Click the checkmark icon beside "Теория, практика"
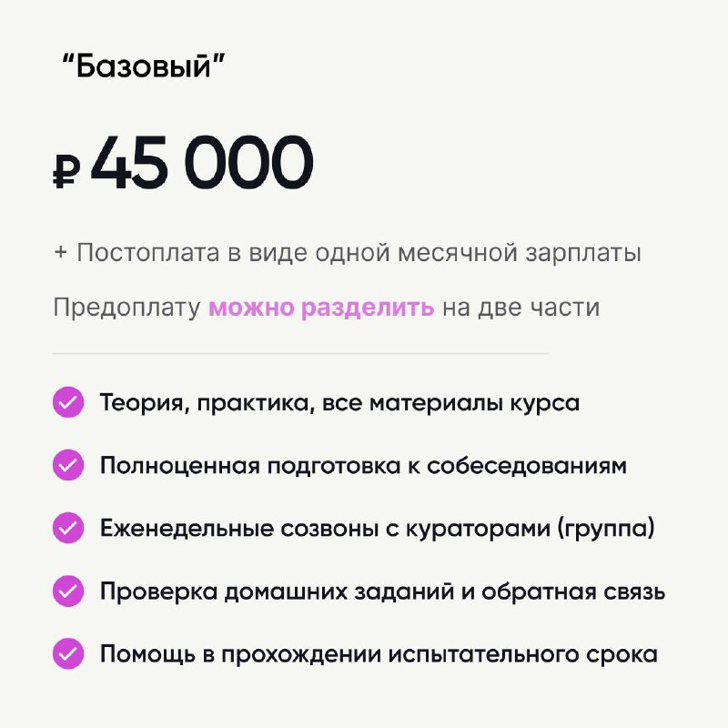Image resolution: width=728 pixels, height=728 pixels. coord(68,402)
